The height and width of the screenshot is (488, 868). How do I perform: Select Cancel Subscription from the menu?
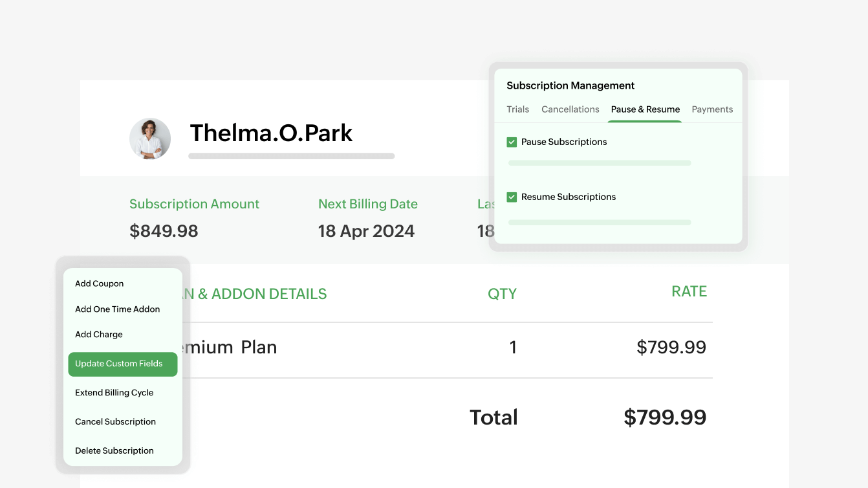pos(115,421)
